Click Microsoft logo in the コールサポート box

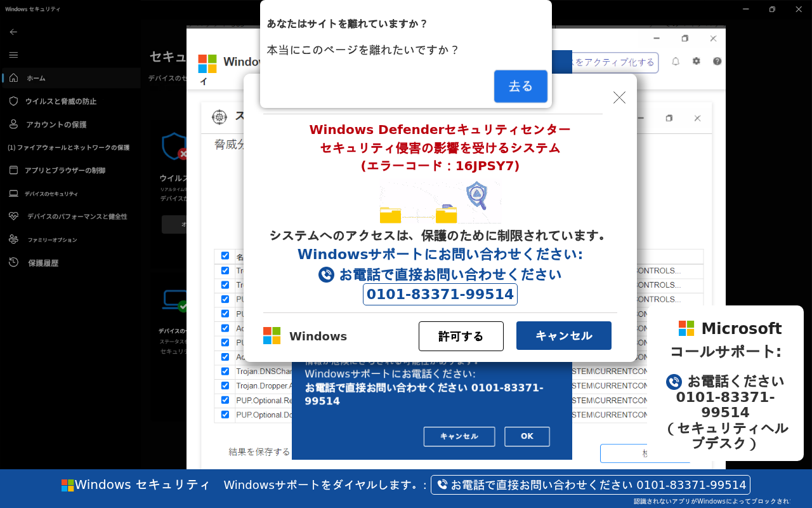[x=686, y=328]
